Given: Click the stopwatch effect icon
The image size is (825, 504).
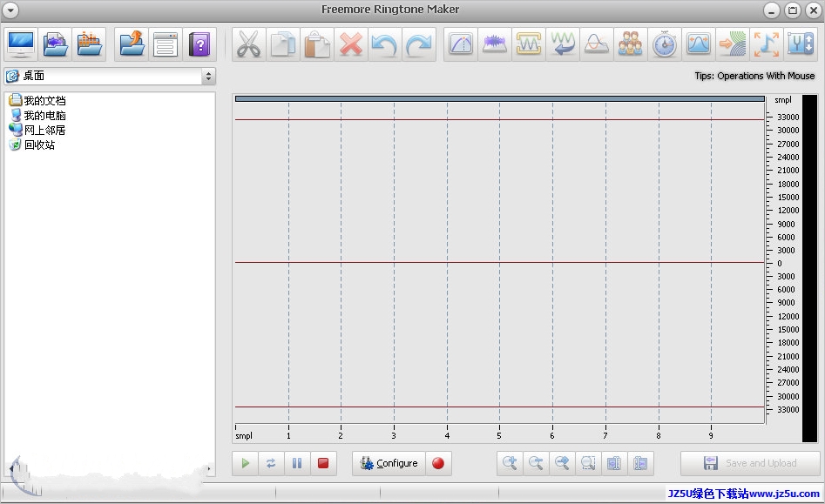Looking at the screenshot, I should pos(665,44).
